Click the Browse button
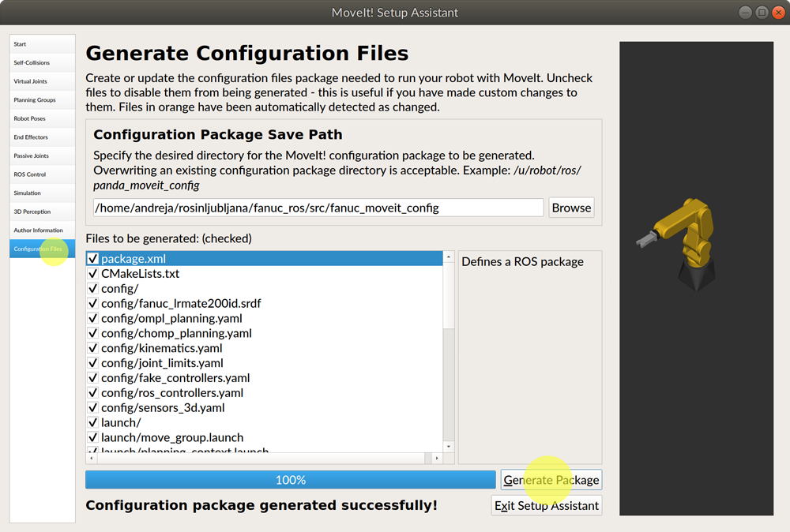Viewport: 790px width, 532px height. 571,208
